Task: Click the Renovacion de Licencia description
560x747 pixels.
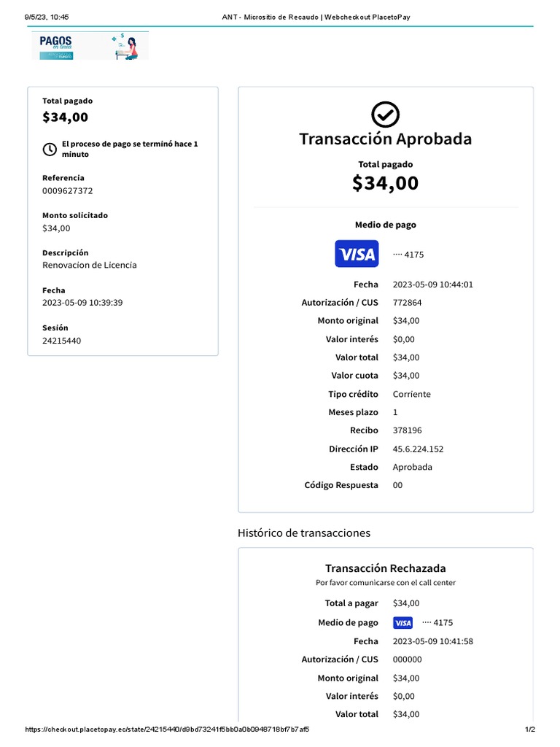Action: 90,266
